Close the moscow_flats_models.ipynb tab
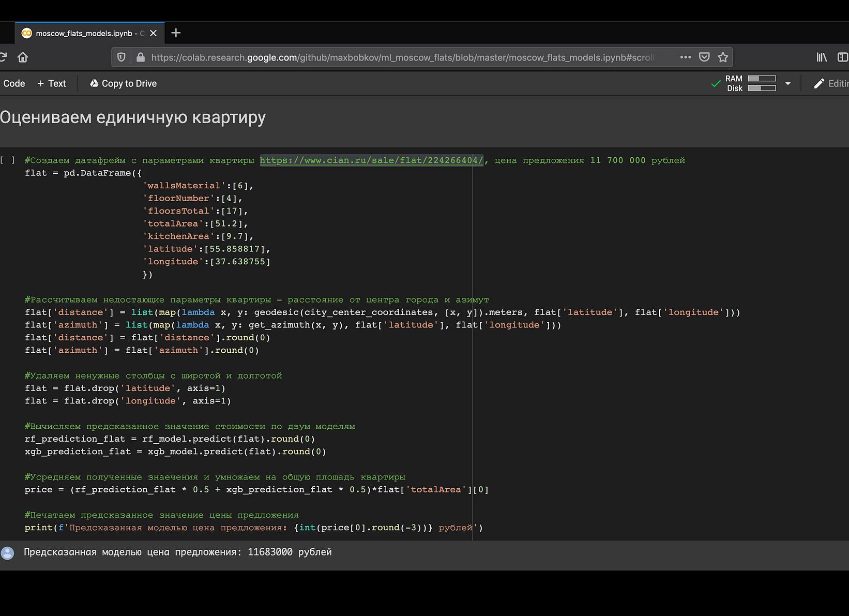This screenshot has height=616, width=849. click(153, 33)
